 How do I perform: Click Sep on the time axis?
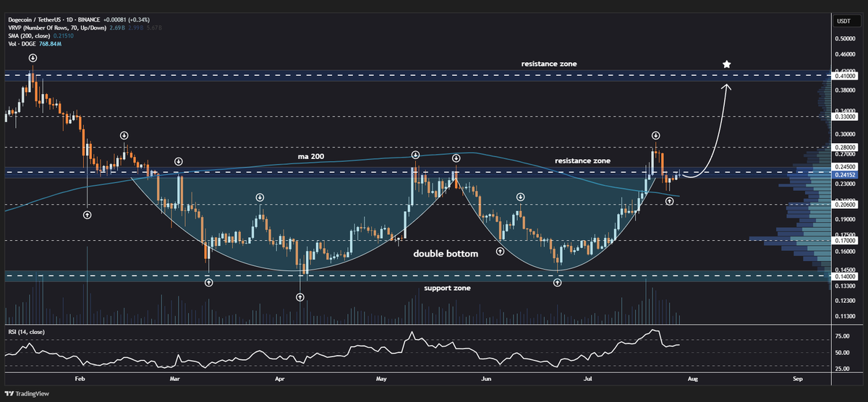click(798, 377)
